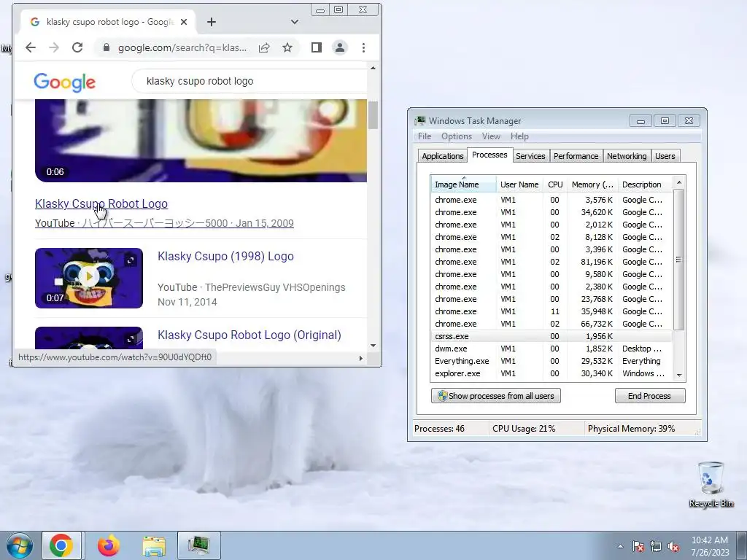Open Klasky Csupo Robot Logo link
The width and height of the screenshot is (747, 560).
click(101, 204)
